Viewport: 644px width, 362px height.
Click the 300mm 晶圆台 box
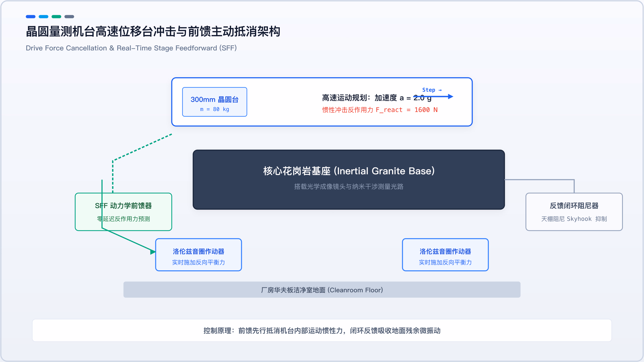click(215, 102)
